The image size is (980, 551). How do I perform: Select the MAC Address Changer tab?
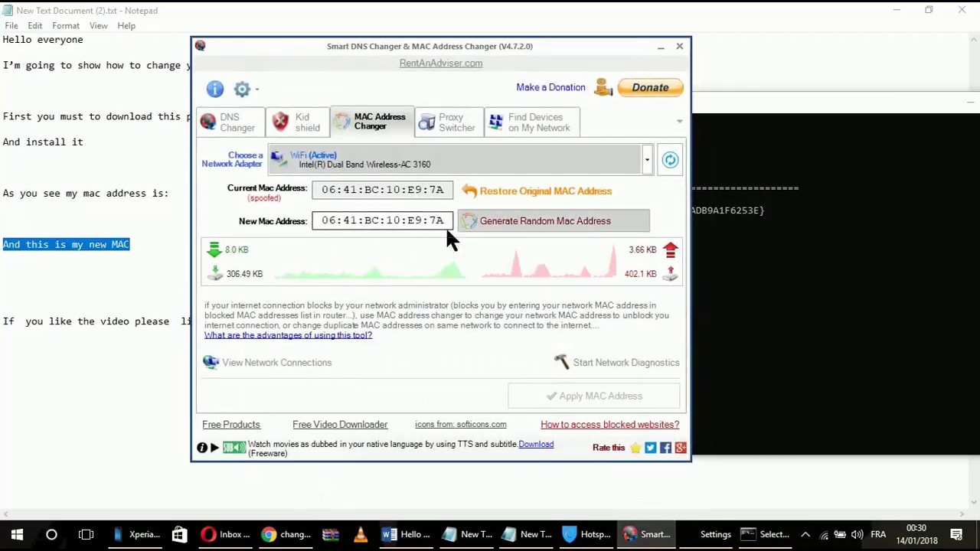pyautogui.click(x=371, y=122)
